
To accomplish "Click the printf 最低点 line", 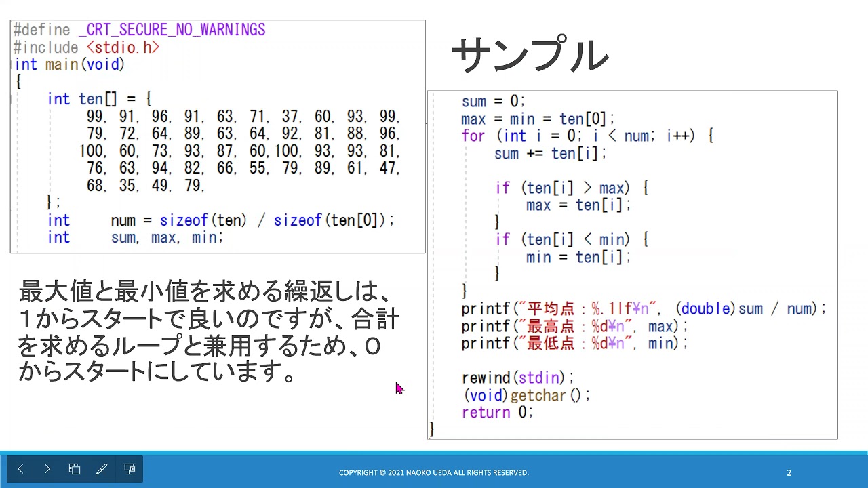I will (x=574, y=344).
